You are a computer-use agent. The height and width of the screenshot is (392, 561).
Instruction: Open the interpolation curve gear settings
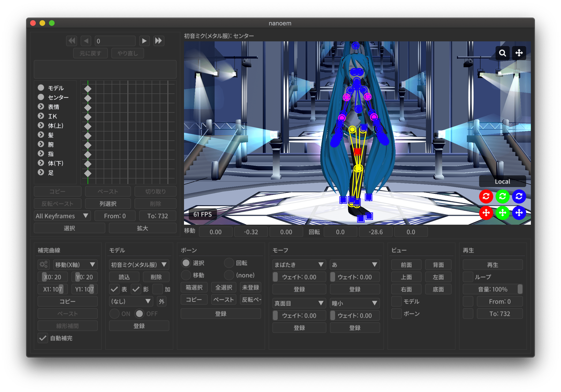44,265
